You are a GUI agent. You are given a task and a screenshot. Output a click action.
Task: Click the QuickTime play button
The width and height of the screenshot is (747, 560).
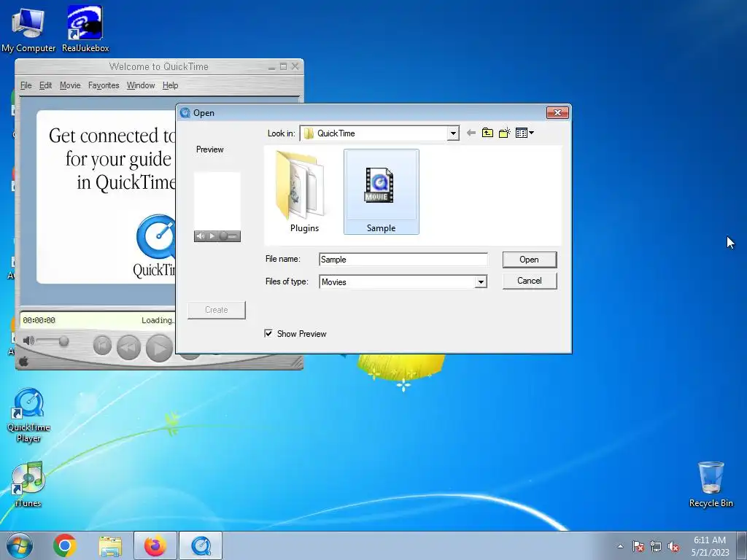pyautogui.click(x=159, y=348)
